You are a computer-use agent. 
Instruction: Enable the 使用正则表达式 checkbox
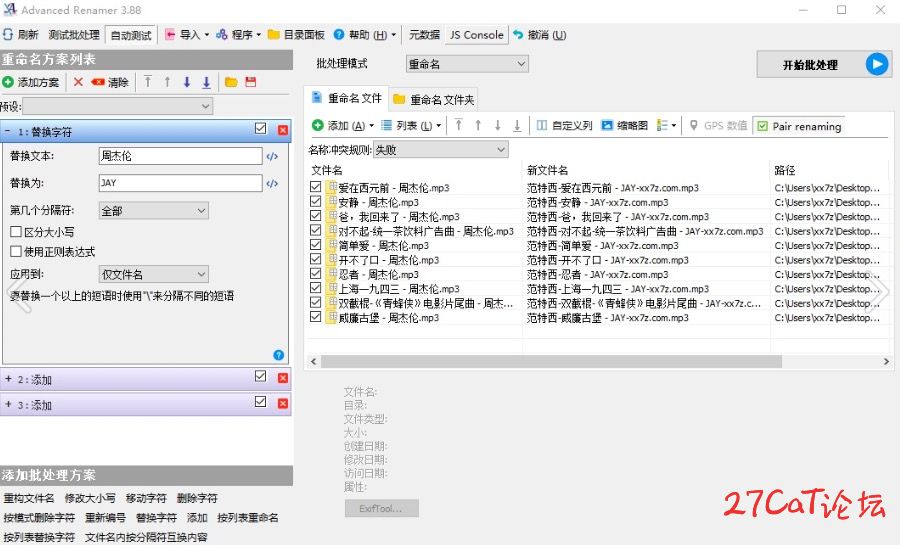16,251
